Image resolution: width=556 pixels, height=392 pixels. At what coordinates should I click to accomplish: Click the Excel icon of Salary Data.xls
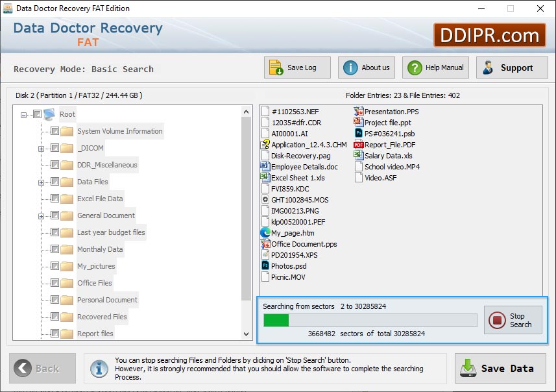[359, 155]
